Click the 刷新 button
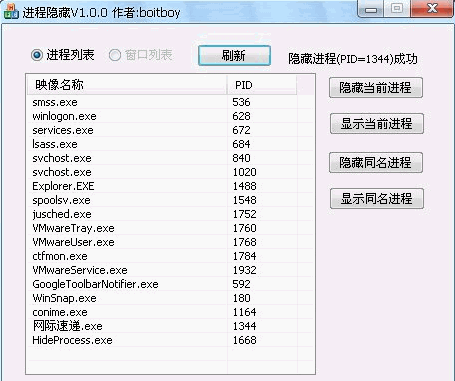Screen dimensions: 455x381 point(234,55)
